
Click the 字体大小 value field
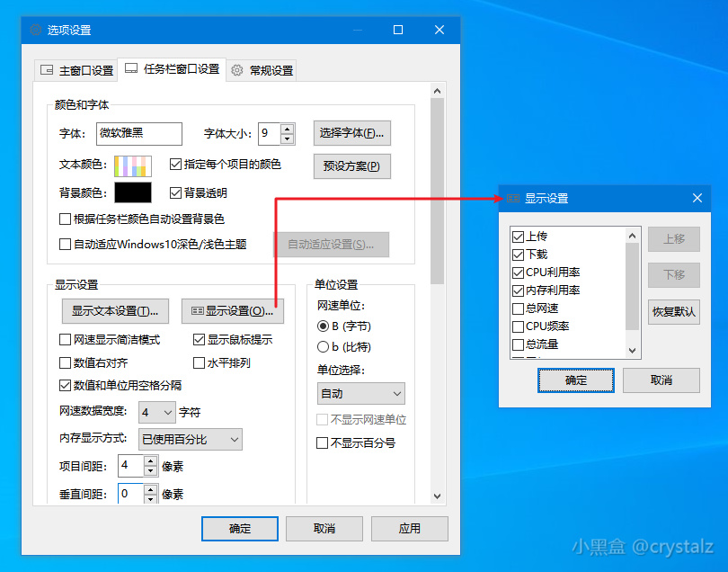[269, 134]
